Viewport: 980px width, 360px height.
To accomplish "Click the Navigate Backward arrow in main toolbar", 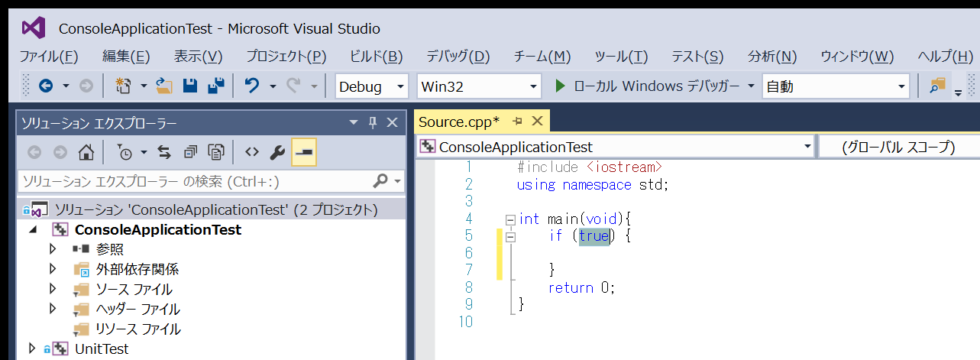I will point(45,86).
